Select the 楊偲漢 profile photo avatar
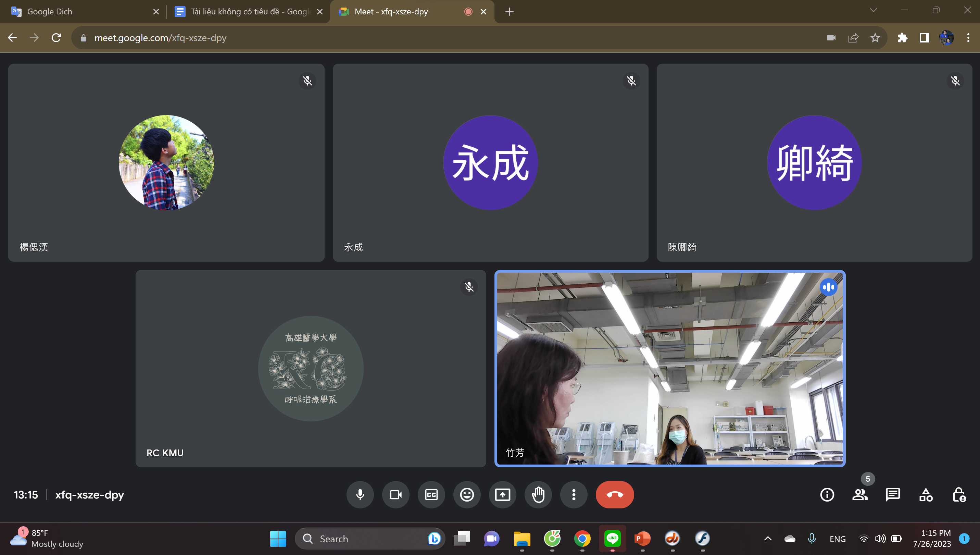980x555 pixels. coord(166,162)
